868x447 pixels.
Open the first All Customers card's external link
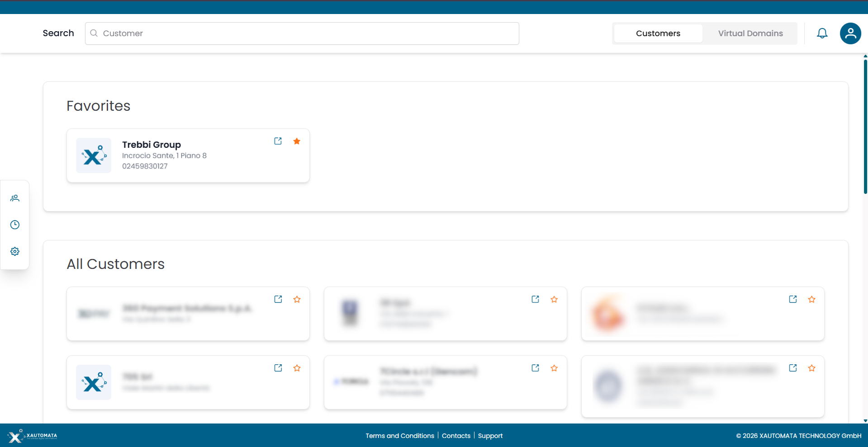coord(278,300)
